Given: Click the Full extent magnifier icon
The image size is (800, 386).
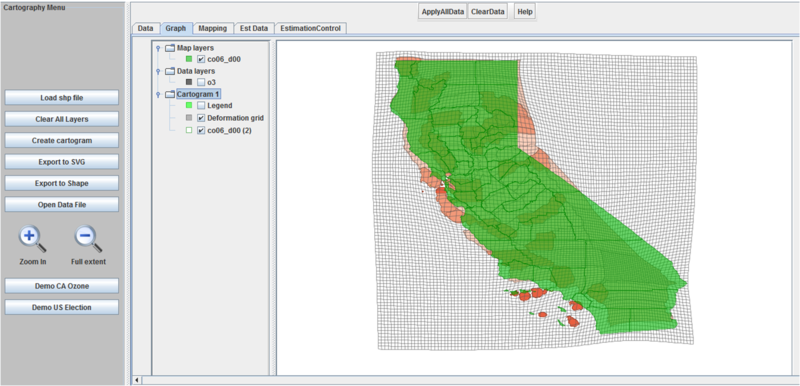Looking at the screenshot, I should (x=89, y=240).
